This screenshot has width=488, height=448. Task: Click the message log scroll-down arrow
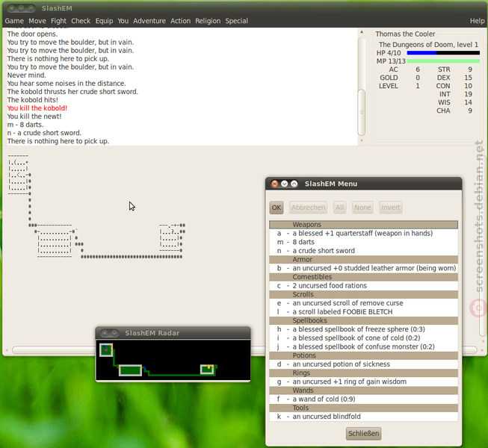click(362, 141)
